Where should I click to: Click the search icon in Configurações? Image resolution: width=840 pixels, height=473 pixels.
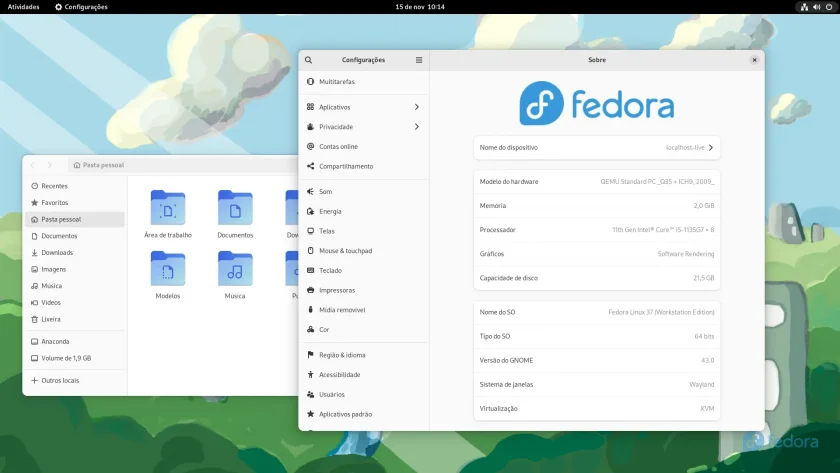309,60
